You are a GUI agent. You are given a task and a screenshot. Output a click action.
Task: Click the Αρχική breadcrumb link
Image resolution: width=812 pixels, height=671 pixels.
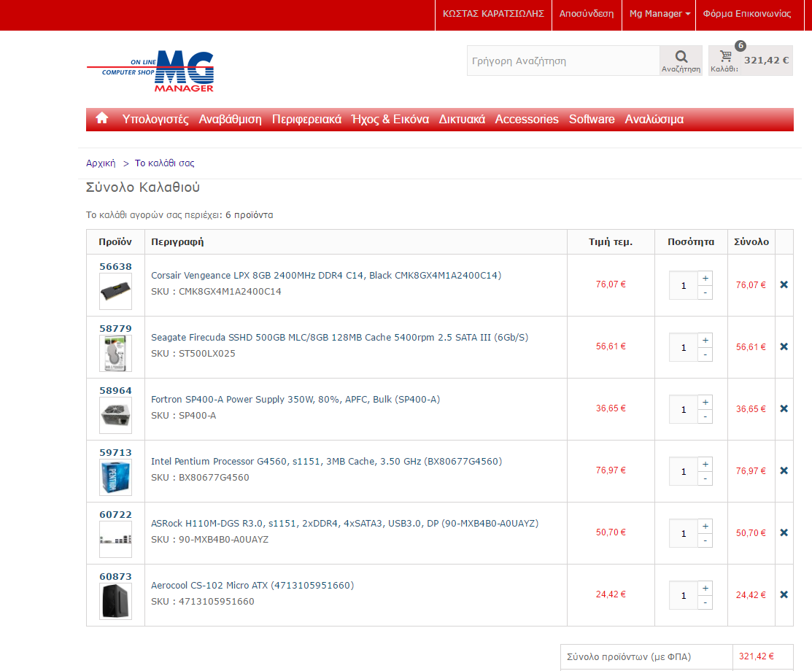coord(101,163)
